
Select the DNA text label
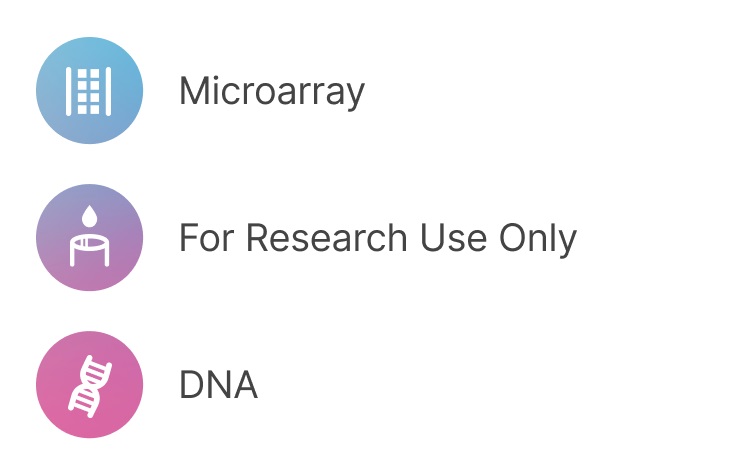(218, 386)
